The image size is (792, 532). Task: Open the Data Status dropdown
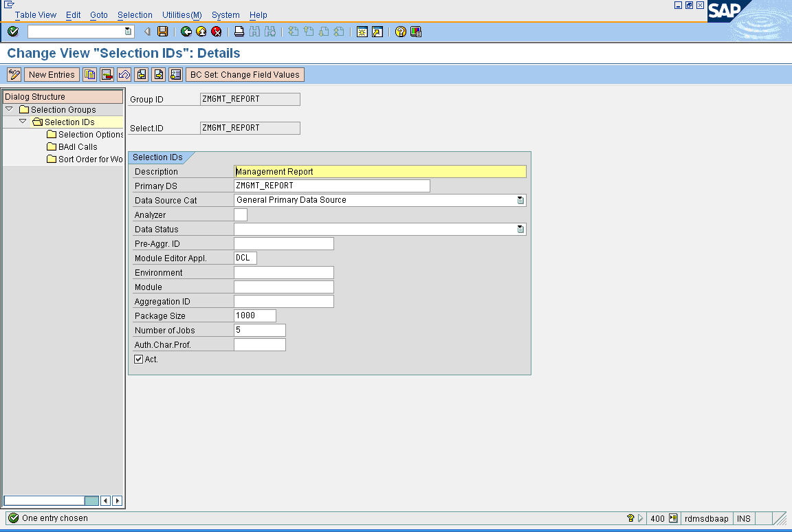pyautogui.click(x=522, y=229)
